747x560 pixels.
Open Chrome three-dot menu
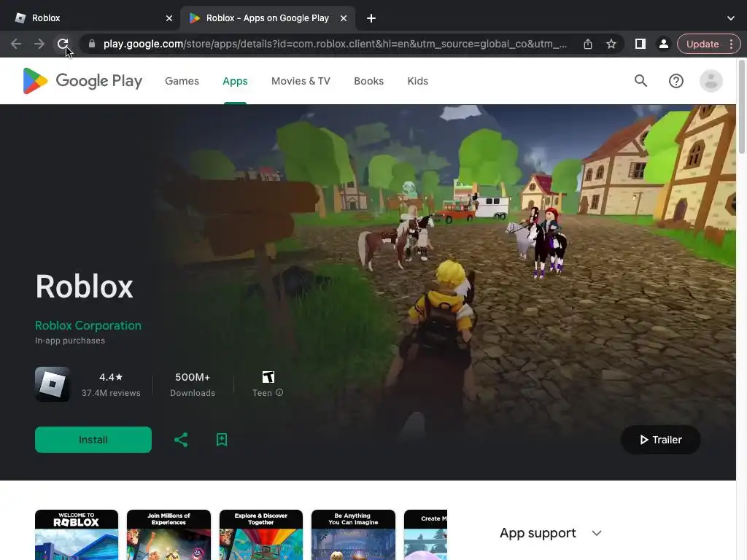click(x=731, y=44)
